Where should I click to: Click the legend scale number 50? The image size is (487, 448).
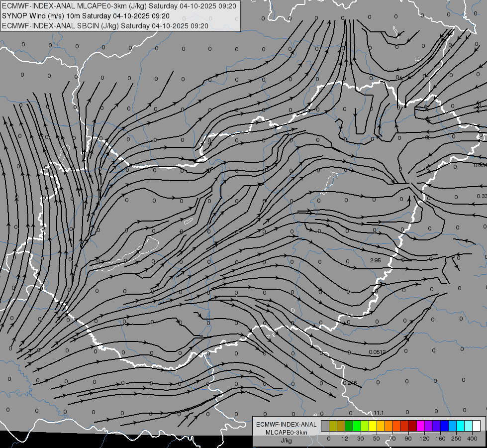pyautogui.click(x=377, y=439)
